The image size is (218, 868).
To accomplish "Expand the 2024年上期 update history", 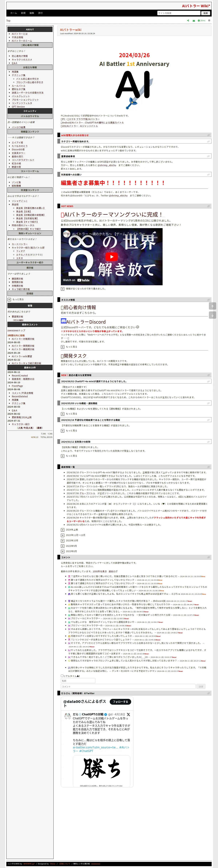I will tap(62, 530).
